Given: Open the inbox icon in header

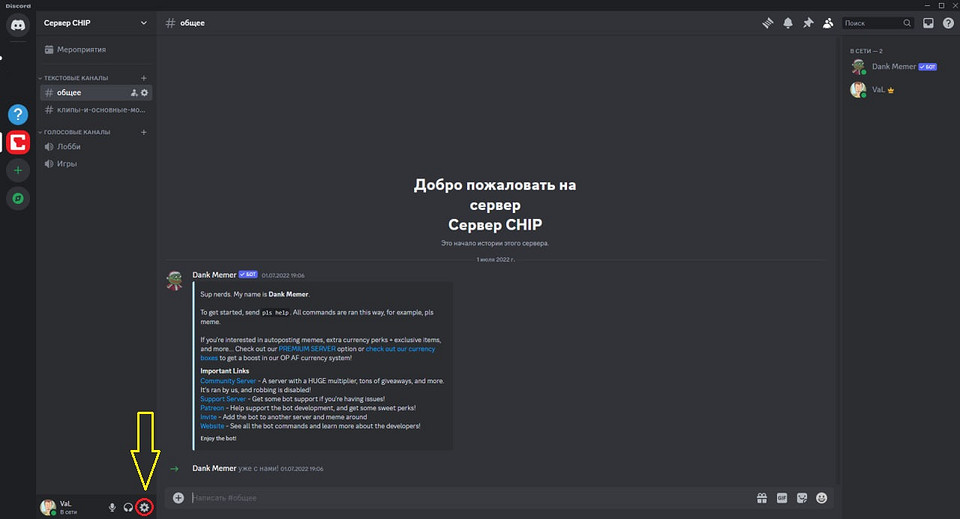Looking at the screenshot, I should [x=928, y=22].
